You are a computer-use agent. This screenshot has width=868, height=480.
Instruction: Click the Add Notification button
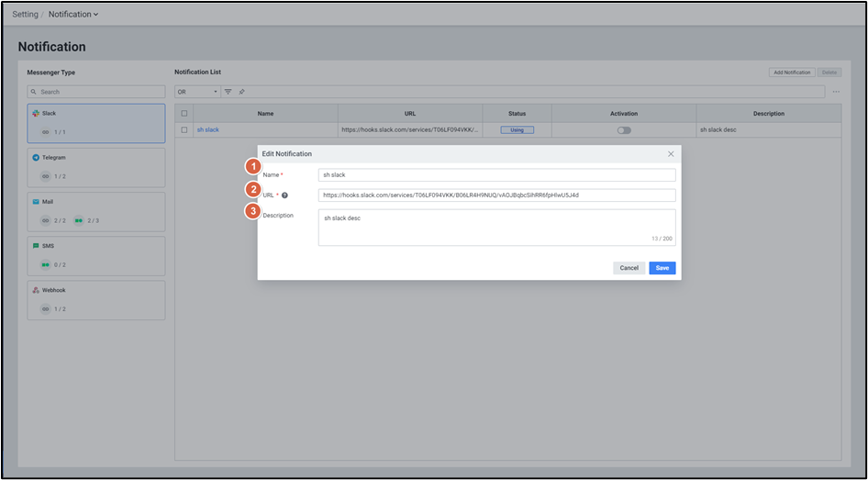(x=791, y=73)
